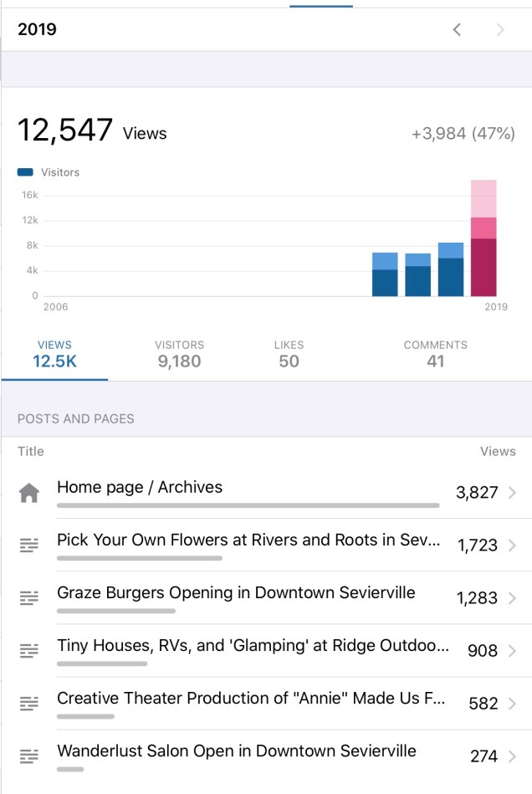Screen dimensions: 532x794
Task: Click the next year right arrow
Action: click(500, 30)
